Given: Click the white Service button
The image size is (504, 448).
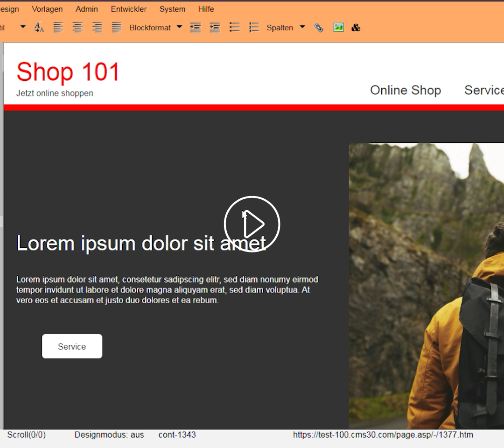Looking at the screenshot, I should 72,346.
